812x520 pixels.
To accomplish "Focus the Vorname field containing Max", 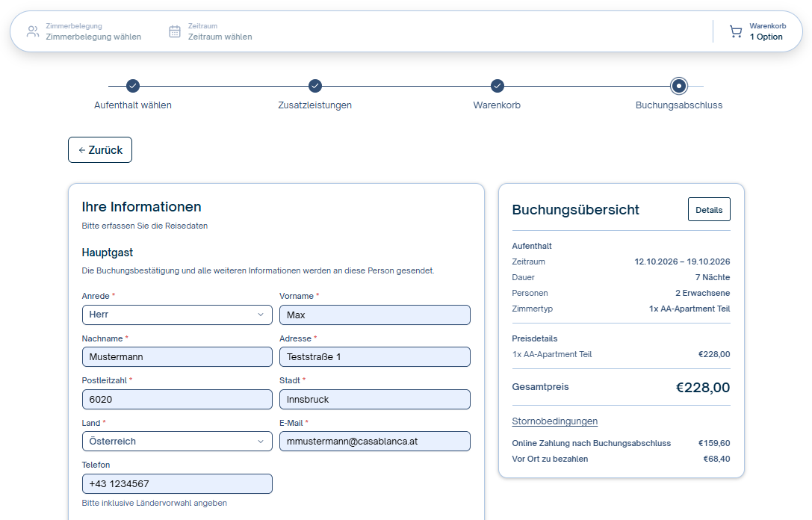I will pyautogui.click(x=375, y=315).
